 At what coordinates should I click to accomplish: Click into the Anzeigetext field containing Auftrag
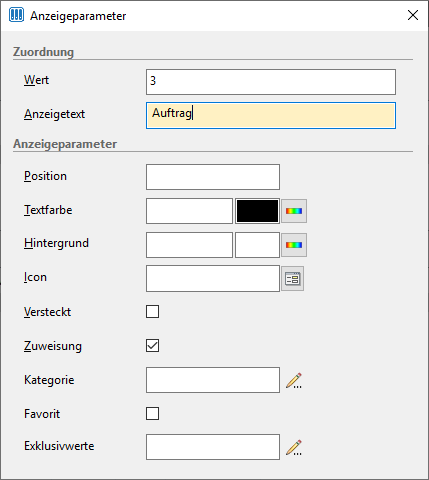pyautogui.click(x=271, y=115)
